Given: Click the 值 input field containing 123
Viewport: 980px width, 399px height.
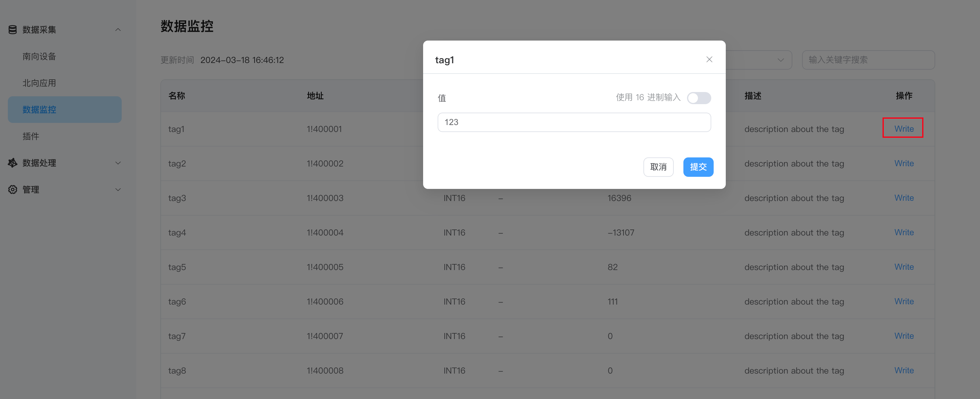Looking at the screenshot, I should pos(574,122).
